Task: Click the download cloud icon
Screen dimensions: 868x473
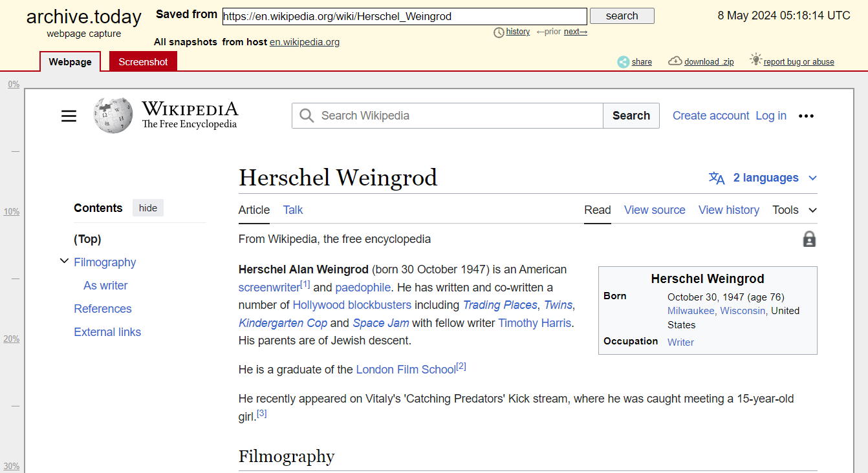Action: coord(675,61)
